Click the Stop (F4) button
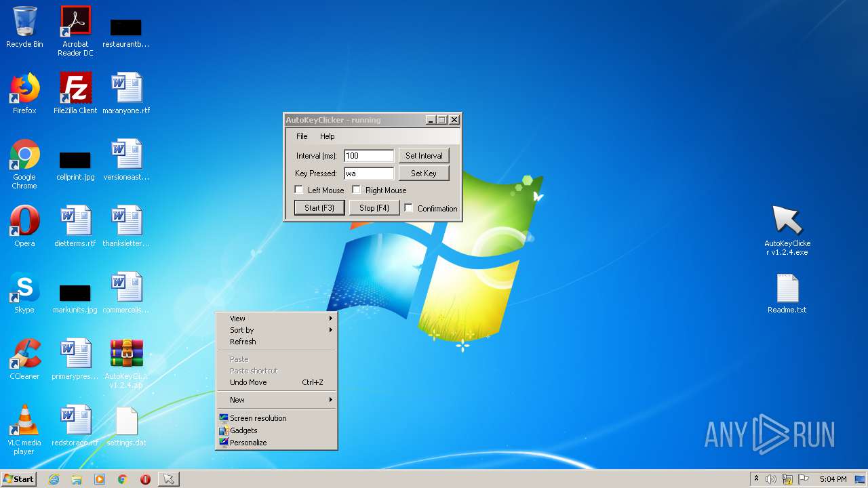 [374, 208]
